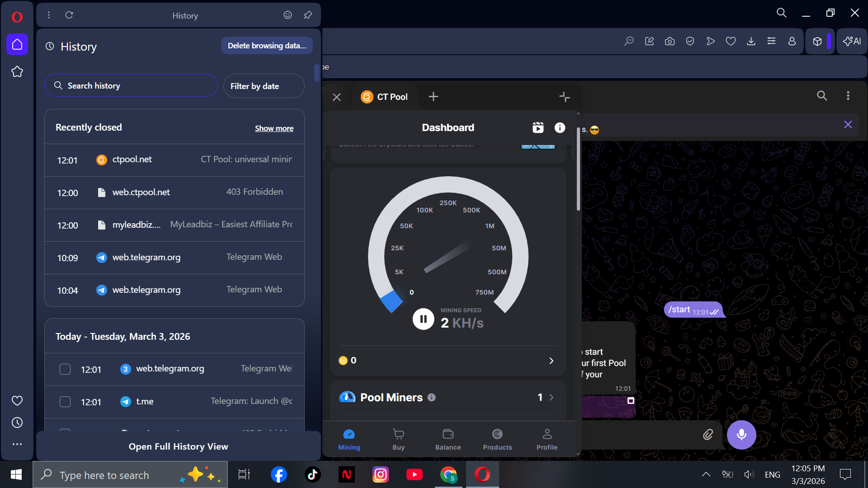Open the heart icon in the sidebar
The height and width of the screenshot is (488, 868).
(x=17, y=401)
